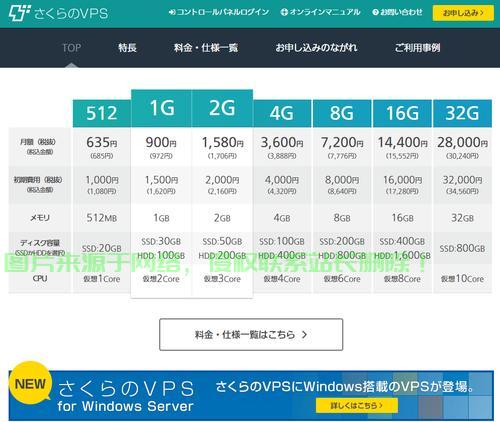The width and height of the screenshot is (500, 422).
Task: Click the 1,000円 initial fee cell
Action: click(102, 185)
